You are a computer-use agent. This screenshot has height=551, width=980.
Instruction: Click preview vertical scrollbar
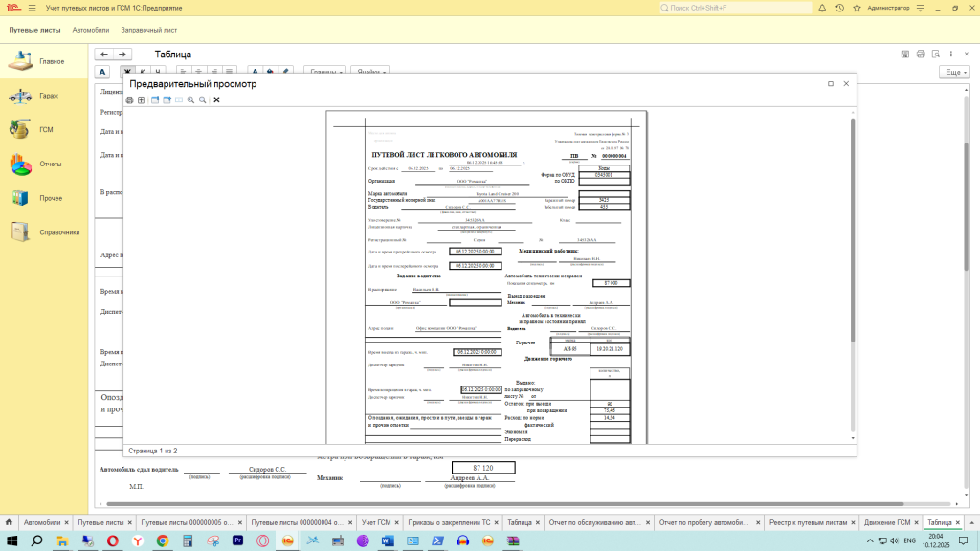coord(852,231)
